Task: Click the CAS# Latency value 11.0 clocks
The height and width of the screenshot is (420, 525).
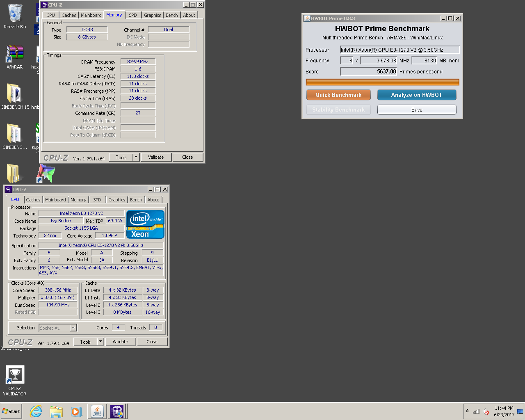Action: [138, 76]
